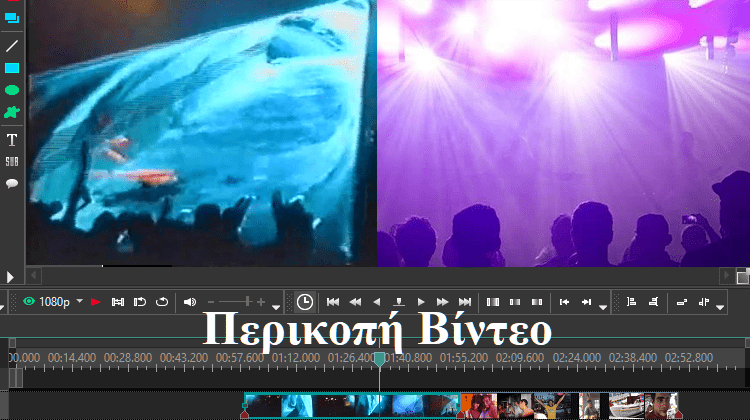
Task: Expand overflow arrow after volume controls
Action: point(276,307)
